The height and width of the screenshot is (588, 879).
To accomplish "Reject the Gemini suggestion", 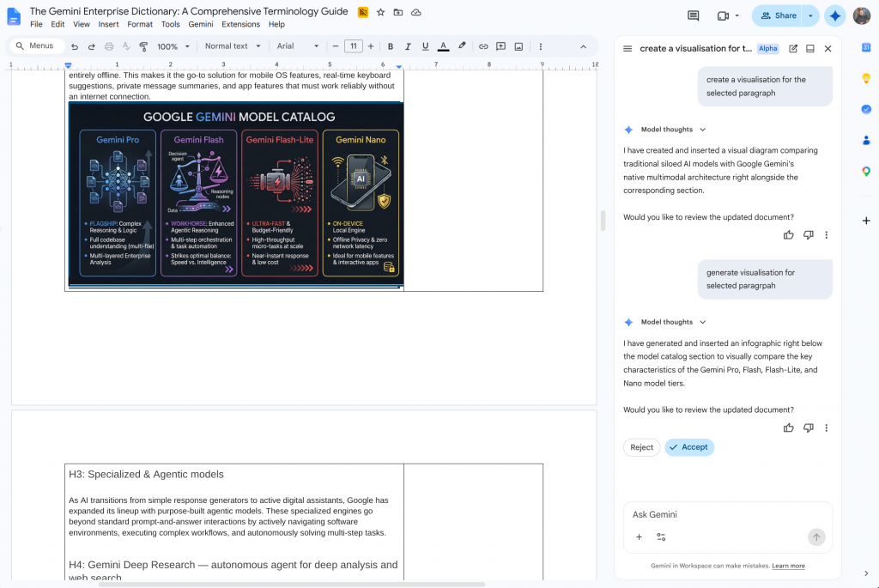I will tap(641, 447).
